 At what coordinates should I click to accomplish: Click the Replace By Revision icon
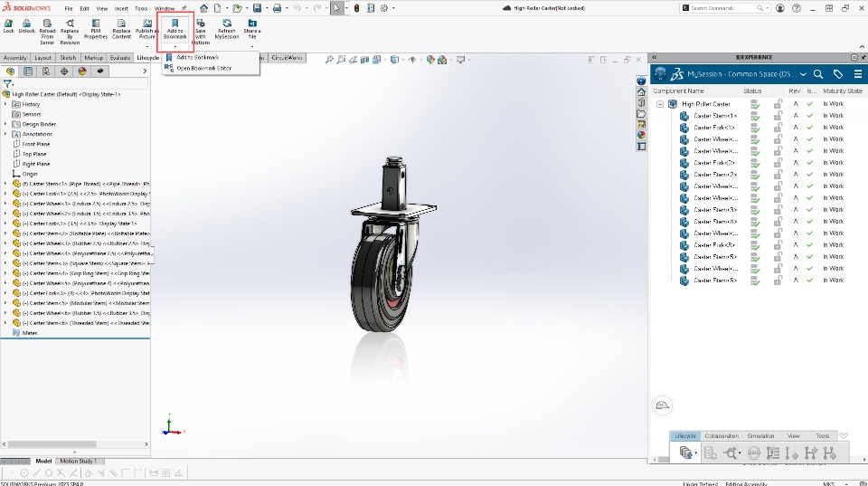pyautogui.click(x=70, y=22)
